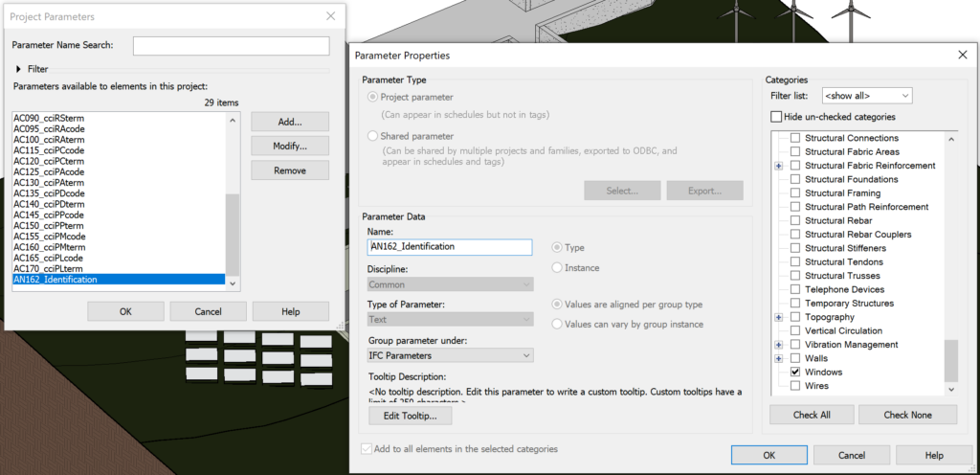Click the Check All button
This screenshot has height=475, width=980.
click(x=812, y=415)
